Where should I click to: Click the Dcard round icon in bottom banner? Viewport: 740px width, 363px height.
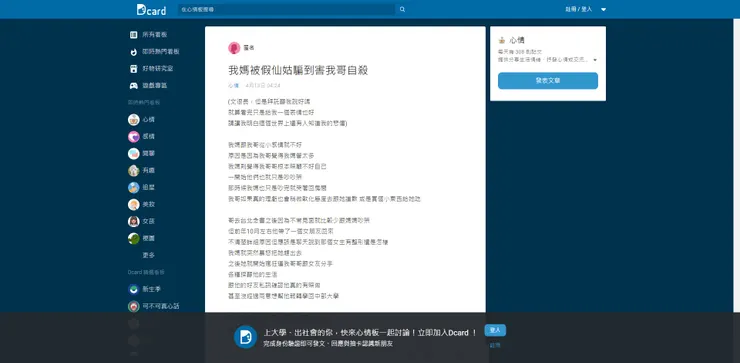(x=245, y=337)
